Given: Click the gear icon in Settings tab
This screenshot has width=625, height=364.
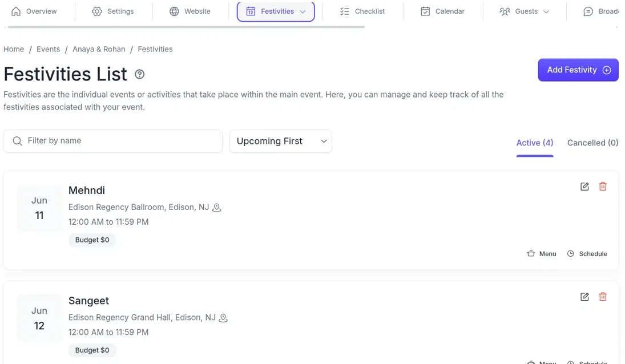Looking at the screenshot, I should coord(97,11).
